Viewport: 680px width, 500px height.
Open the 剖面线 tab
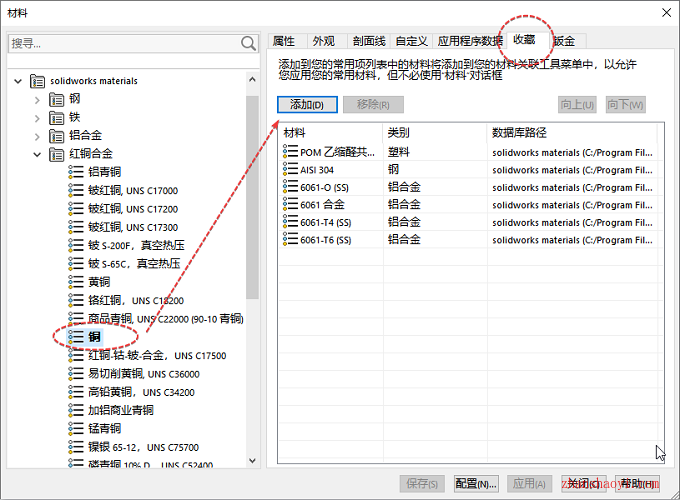pyautogui.click(x=369, y=41)
